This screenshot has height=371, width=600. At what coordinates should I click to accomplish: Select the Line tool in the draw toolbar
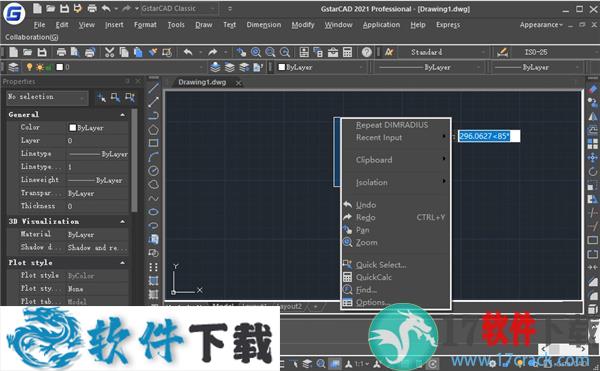click(x=153, y=88)
